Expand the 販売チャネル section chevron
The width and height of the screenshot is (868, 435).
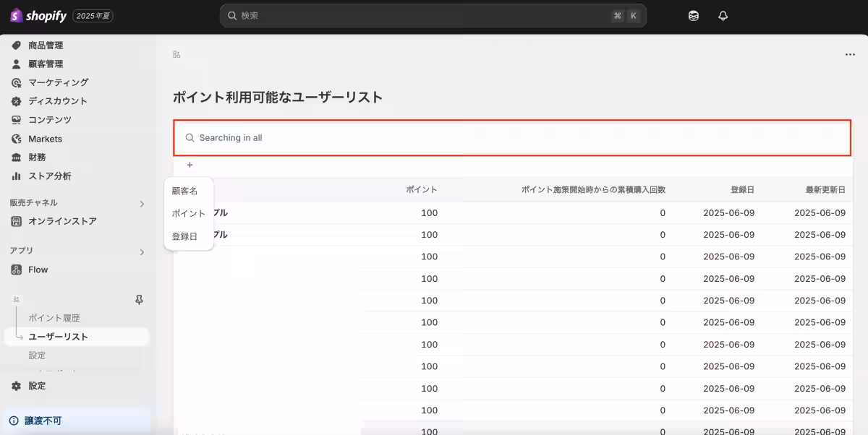142,203
